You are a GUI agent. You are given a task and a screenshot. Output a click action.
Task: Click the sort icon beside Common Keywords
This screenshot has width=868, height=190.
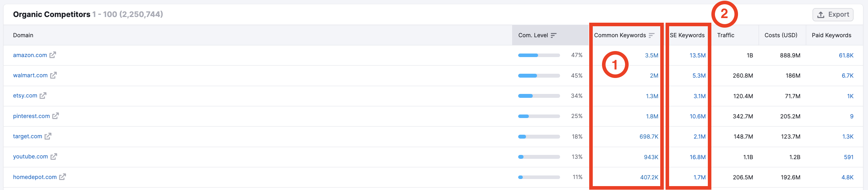651,35
